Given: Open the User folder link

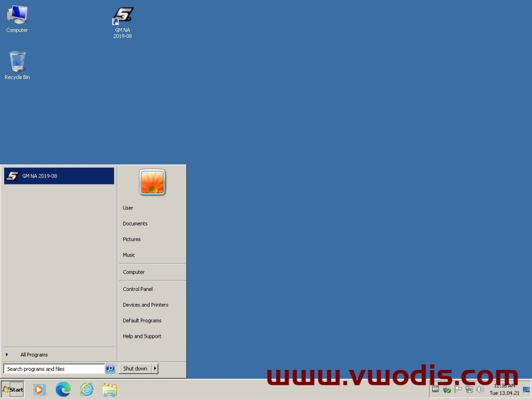Looking at the screenshot, I should (x=128, y=208).
